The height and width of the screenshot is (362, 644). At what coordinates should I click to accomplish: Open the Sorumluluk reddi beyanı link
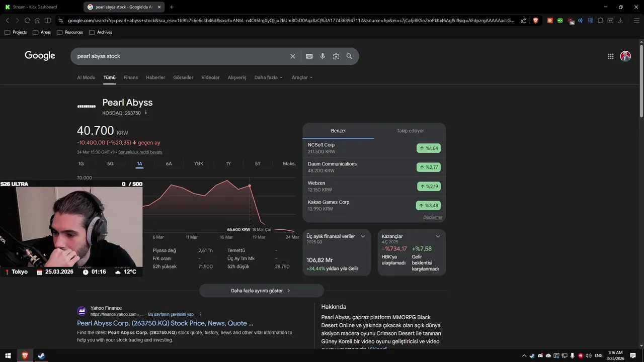click(x=140, y=152)
